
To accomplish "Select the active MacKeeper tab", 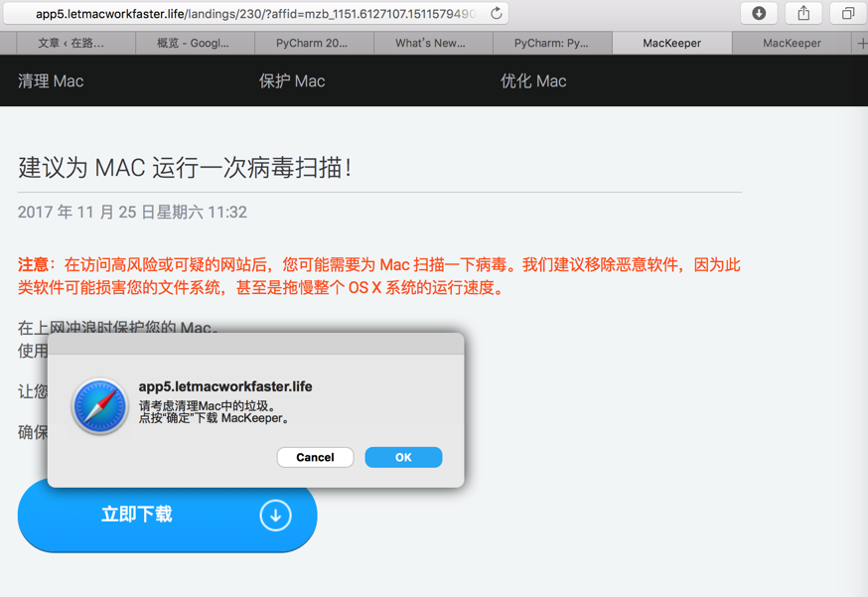I will [671, 43].
